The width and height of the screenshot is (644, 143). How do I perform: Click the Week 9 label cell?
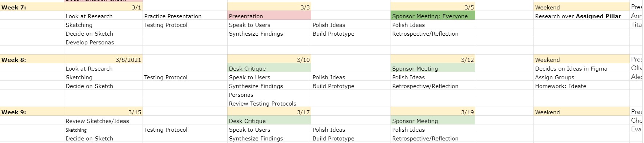[x=32, y=112]
